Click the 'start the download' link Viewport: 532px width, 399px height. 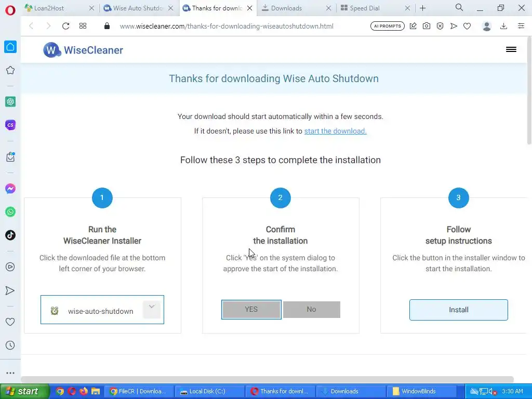335,131
